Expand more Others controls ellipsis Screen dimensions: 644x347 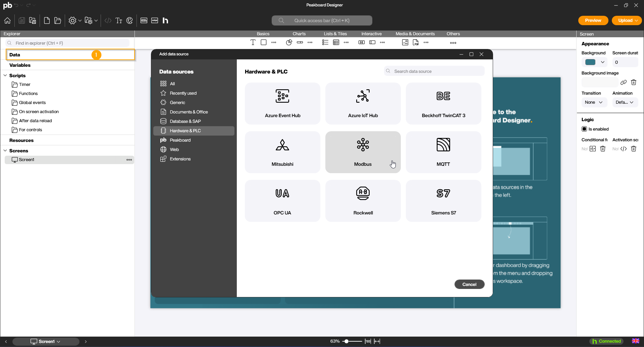[x=453, y=43]
